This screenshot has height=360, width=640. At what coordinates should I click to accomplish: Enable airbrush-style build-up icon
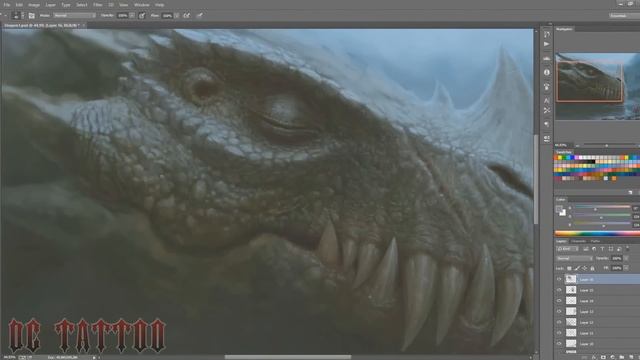(187, 16)
